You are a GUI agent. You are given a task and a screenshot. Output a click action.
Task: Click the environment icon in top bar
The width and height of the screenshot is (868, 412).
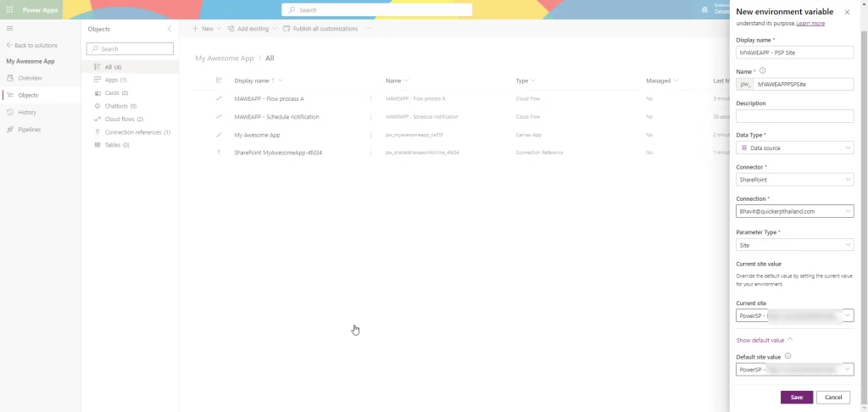pyautogui.click(x=704, y=9)
